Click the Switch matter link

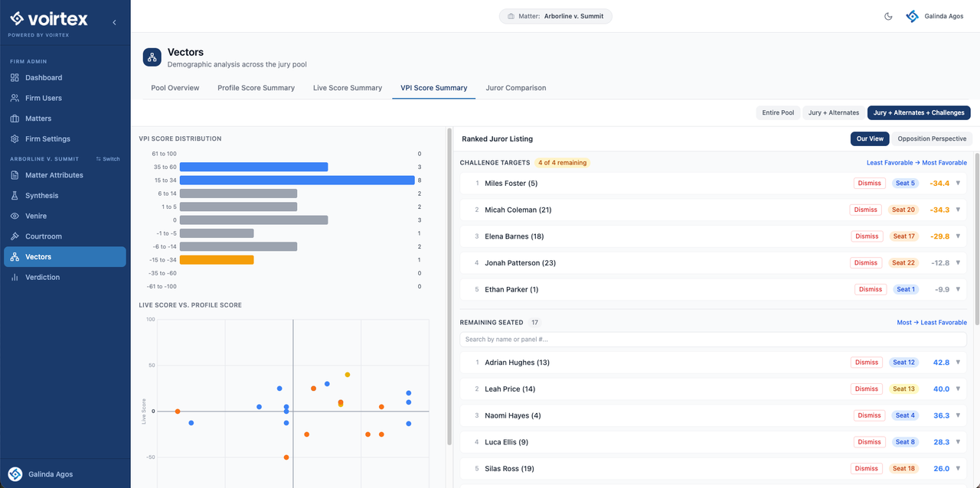coord(108,159)
